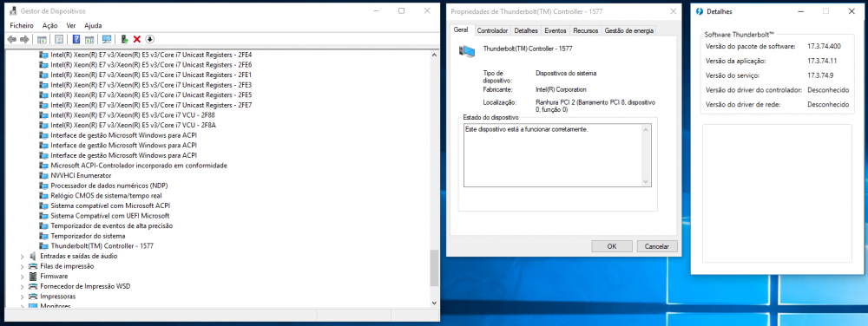Expand the Monitores category
This screenshot has width=868, height=326.
23,305
